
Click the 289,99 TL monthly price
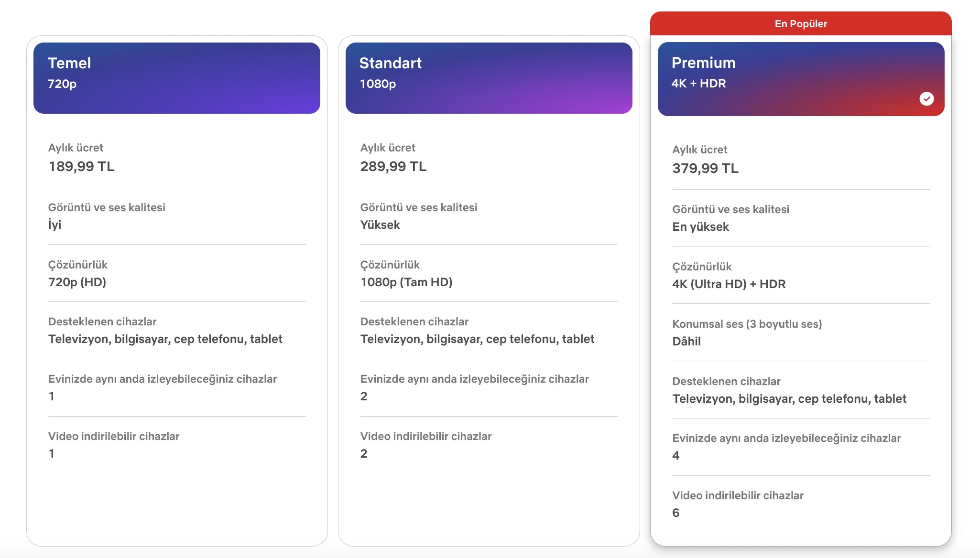(393, 167)
